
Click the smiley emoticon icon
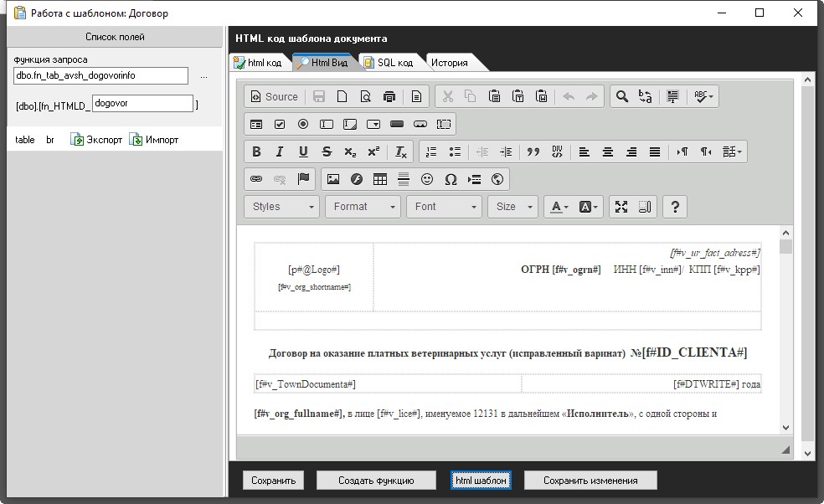(x=427, y=178)
